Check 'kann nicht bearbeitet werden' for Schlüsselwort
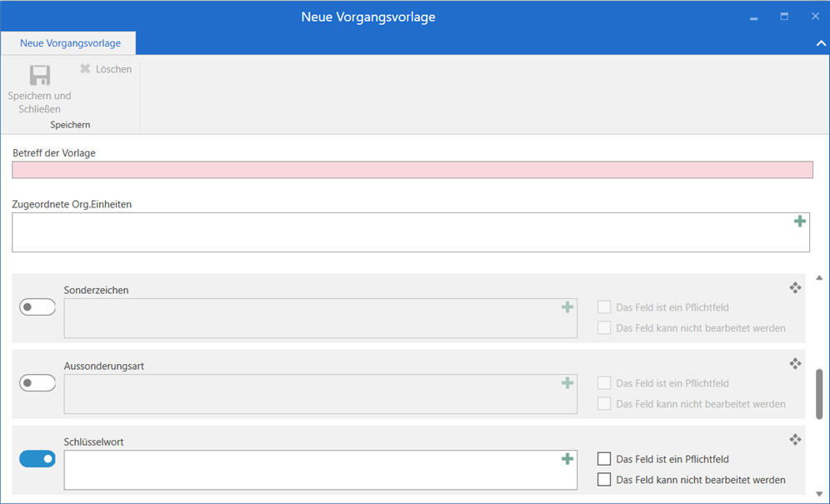The width and height of the screenshot is (830, 504). pos(605,480)
